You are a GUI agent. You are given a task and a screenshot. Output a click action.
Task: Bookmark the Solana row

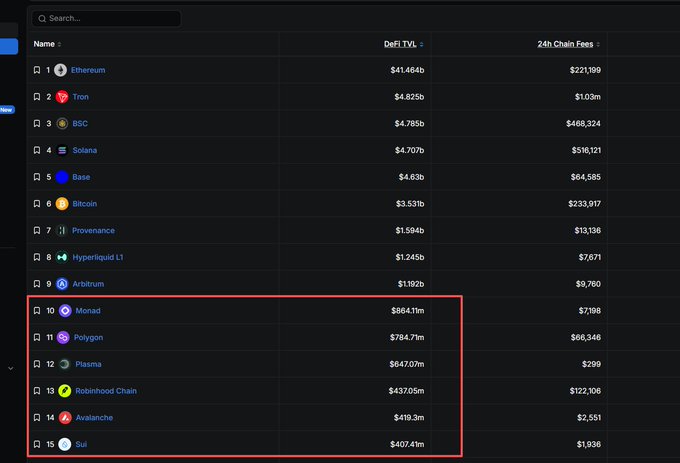(37, 150)
